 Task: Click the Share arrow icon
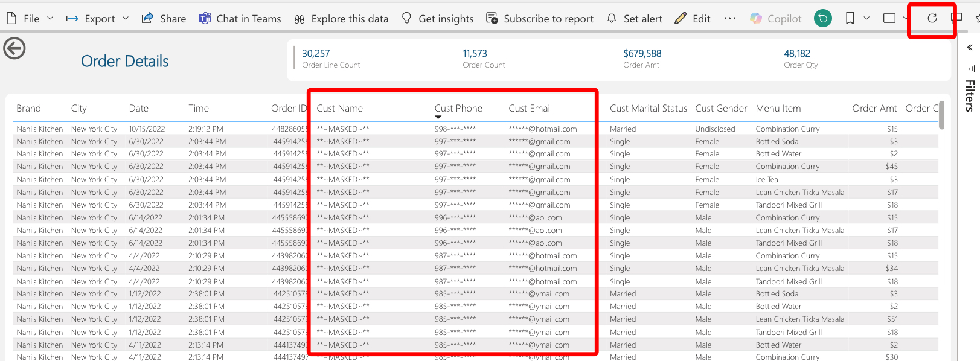click(x=147, y=19)
